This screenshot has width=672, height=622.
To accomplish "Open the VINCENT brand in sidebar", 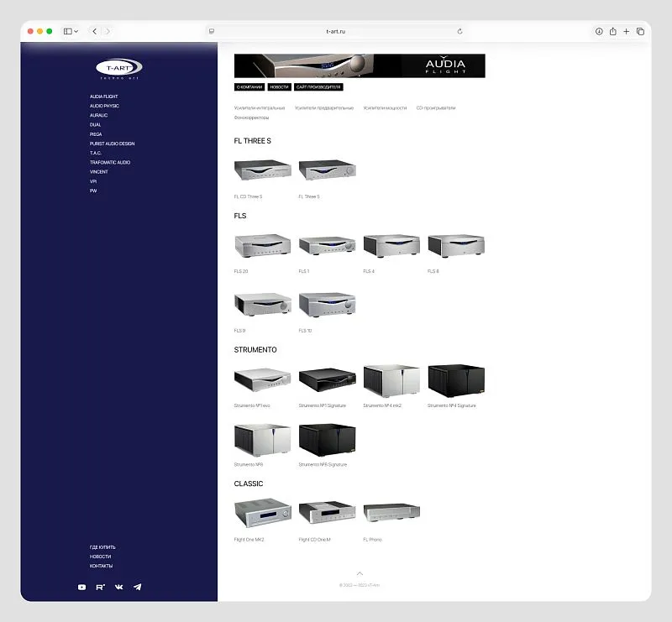I will click(98, 172).
